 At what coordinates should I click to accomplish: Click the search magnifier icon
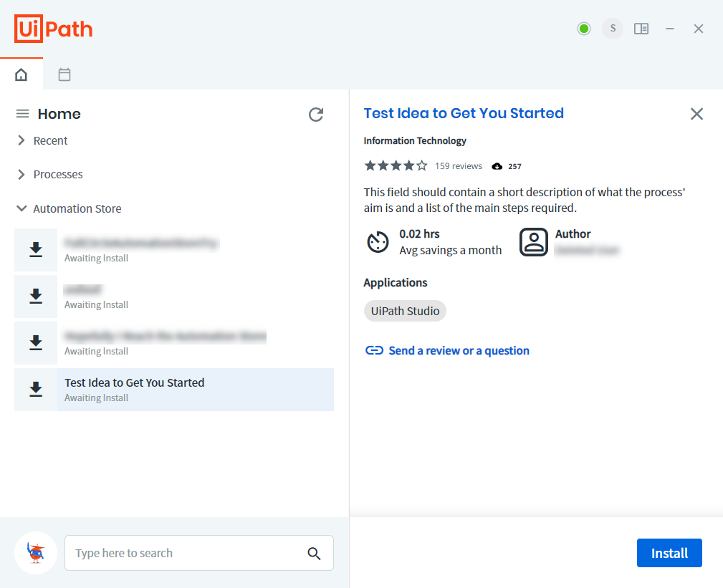[x=314, y=553]
